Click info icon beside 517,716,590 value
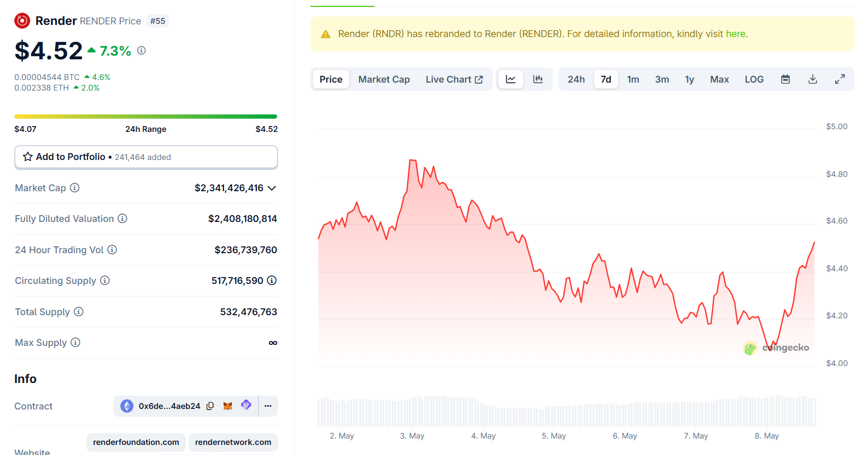The width and height of the screenshot is (868, 455). click(272, 280)
